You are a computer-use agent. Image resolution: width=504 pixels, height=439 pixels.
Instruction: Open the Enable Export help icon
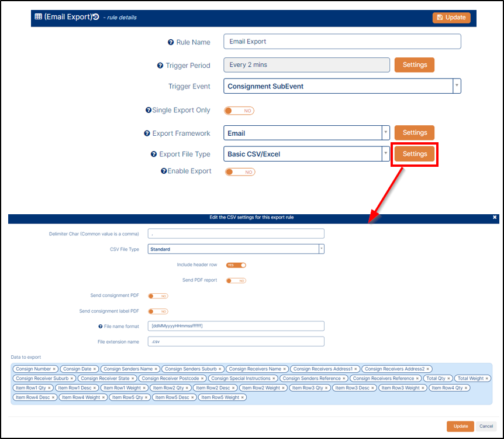click(164, 171)
